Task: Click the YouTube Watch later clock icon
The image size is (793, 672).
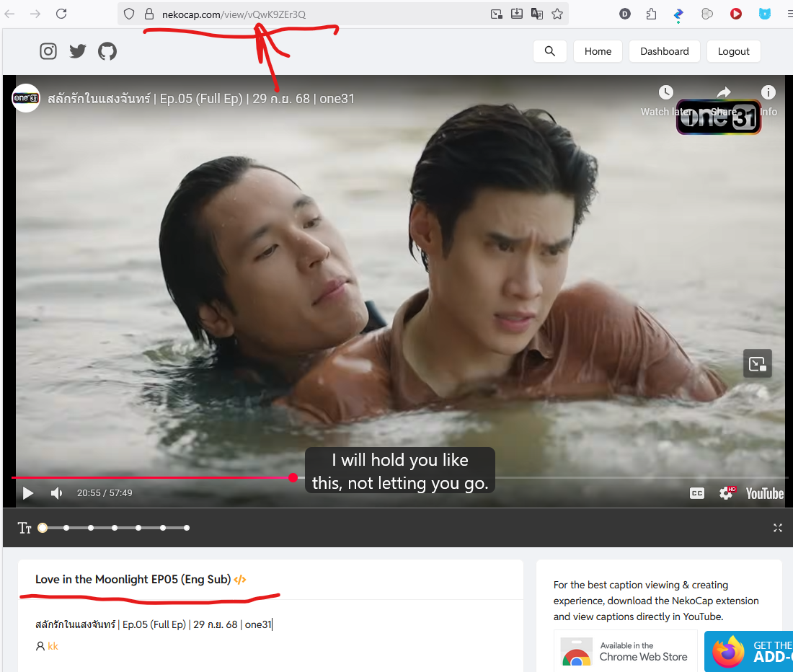Action: 666,92
